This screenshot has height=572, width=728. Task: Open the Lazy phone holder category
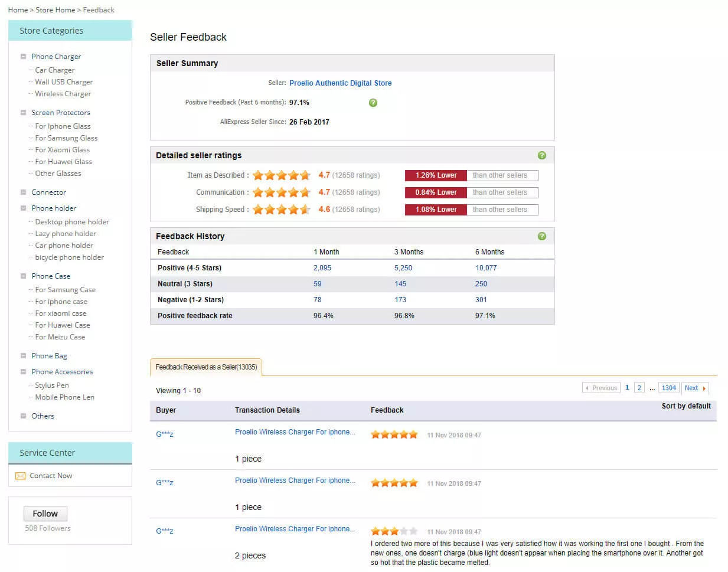[66, 234]
